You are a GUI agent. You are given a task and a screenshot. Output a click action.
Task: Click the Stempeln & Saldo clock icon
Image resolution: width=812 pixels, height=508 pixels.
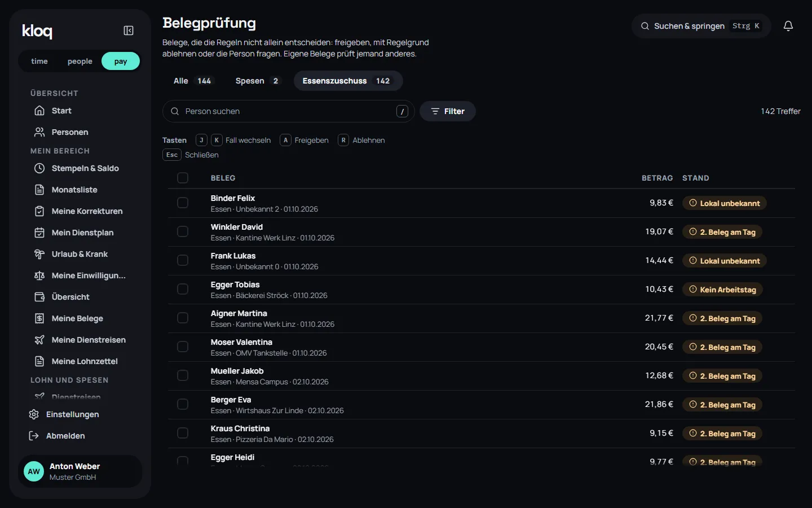(39, 168)
